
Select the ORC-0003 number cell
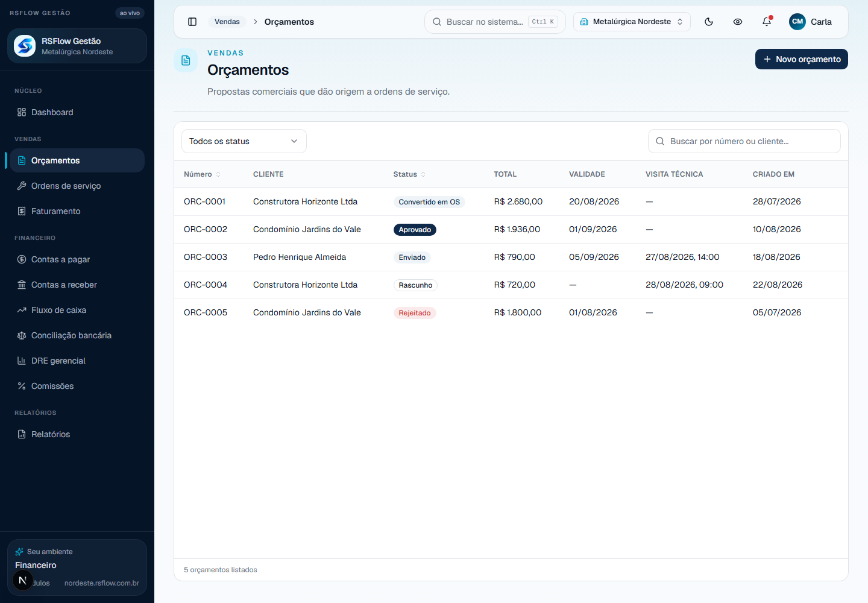coord(206,257)
